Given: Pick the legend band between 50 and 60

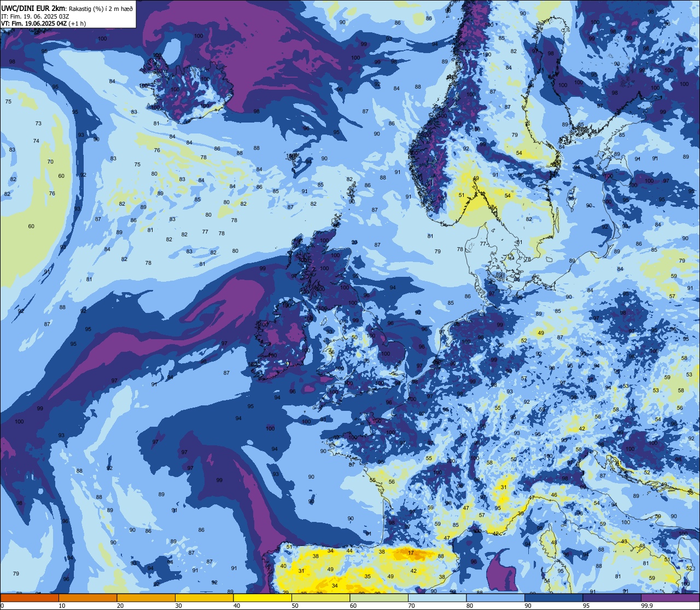Looking at the screenshot, I should 320,597.
